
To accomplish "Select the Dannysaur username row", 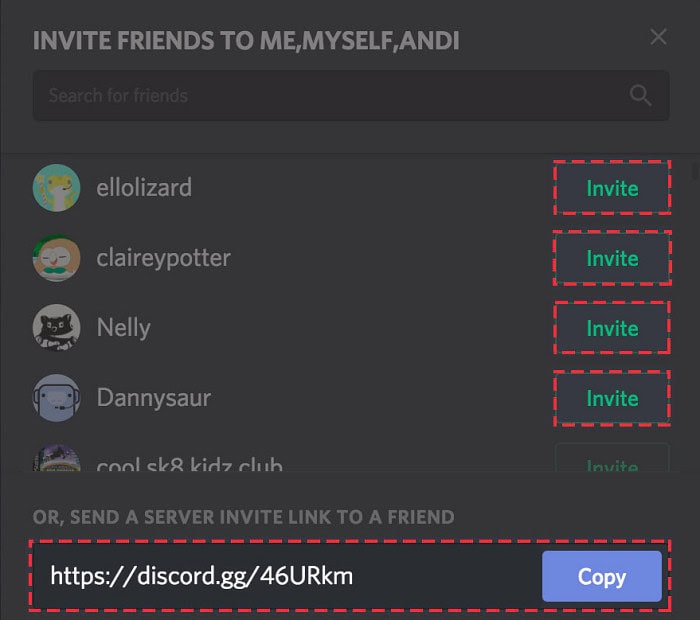I will [x=351, y=398].
